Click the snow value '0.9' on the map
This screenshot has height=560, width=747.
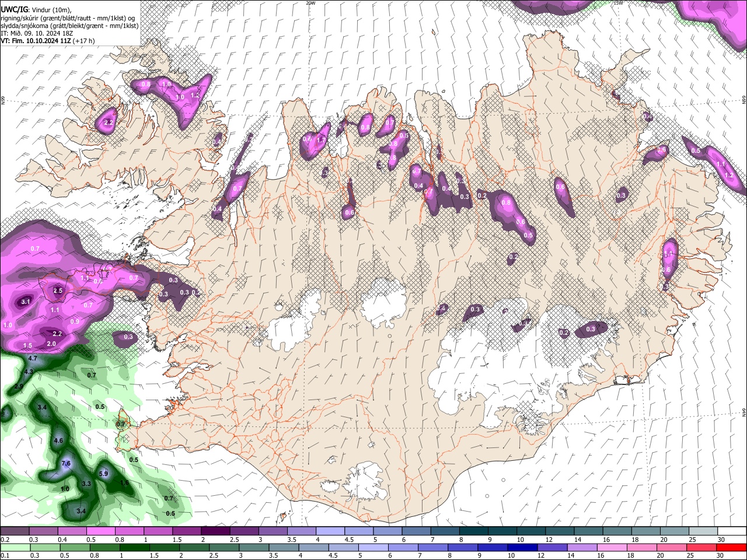(x=75, y=321)
